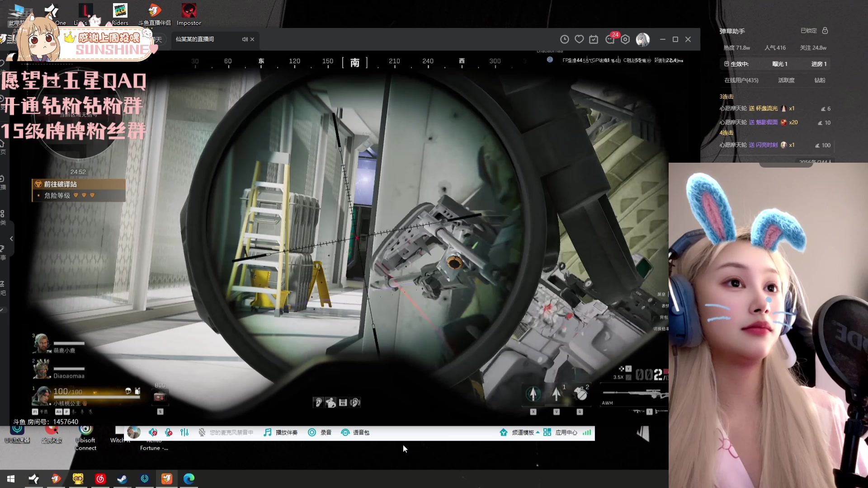Click the 关注 24.8w stat
The image size is (868, 488).
[x=813, y=47]
